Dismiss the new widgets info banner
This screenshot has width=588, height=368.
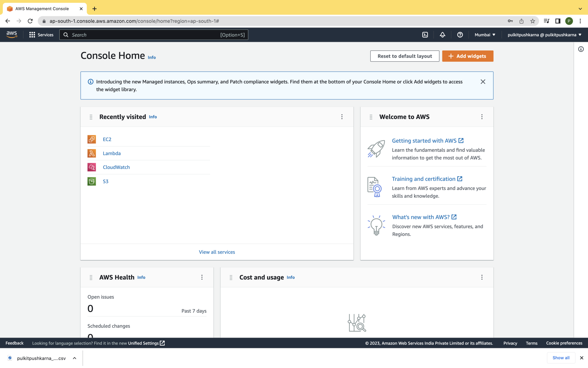483,82
